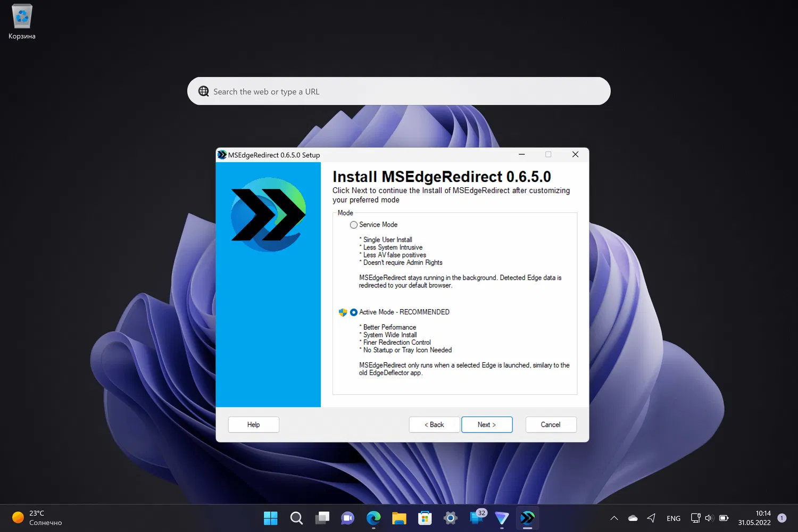Open network settings tray icon
This screenshot has width=798, height=532.
click(695, 518)
